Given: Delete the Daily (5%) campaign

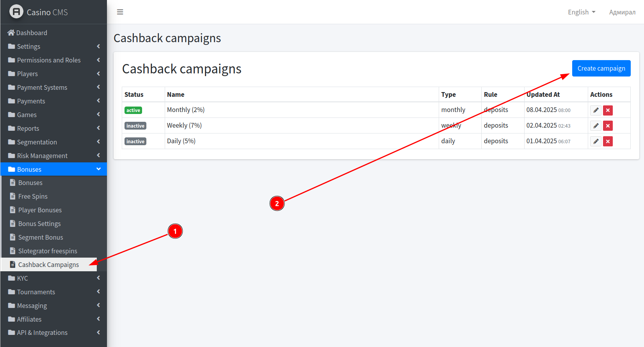Looking at the screenshot, I should [608, 142].
